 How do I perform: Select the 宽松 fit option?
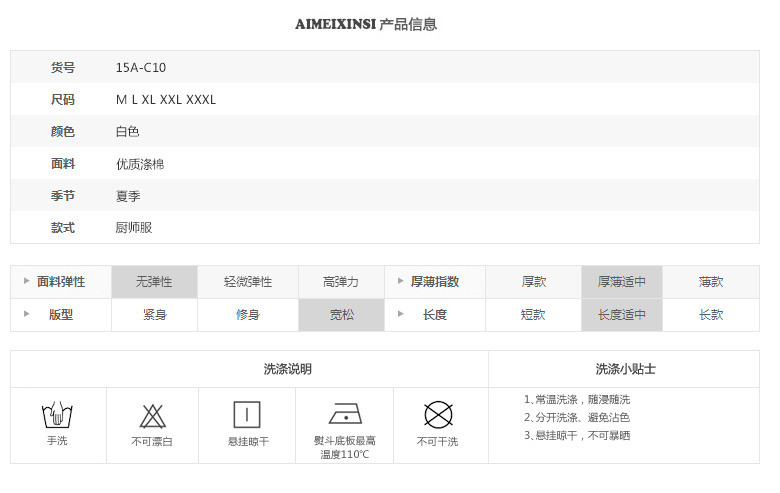pyautogui.click(x=341, y=315)
